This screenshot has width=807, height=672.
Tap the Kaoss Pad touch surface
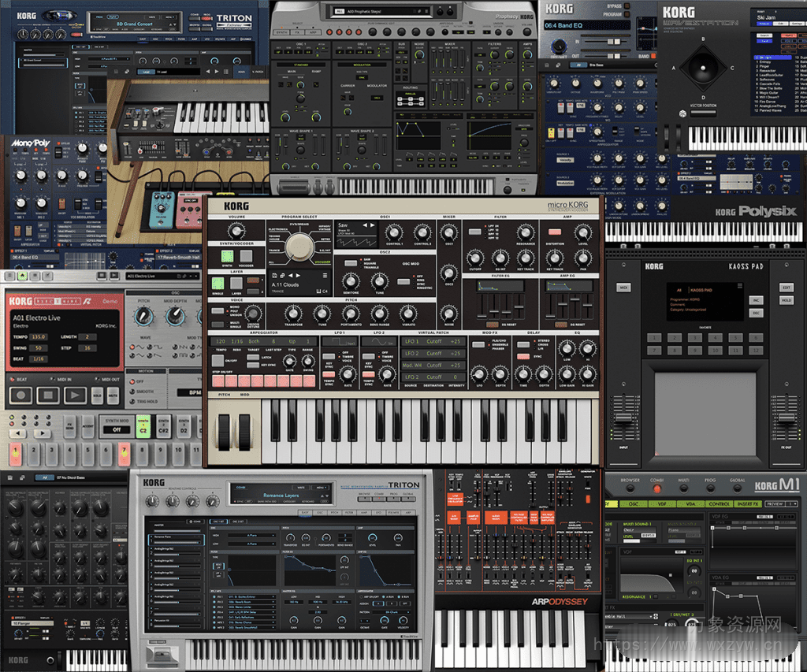pos(706,415)
